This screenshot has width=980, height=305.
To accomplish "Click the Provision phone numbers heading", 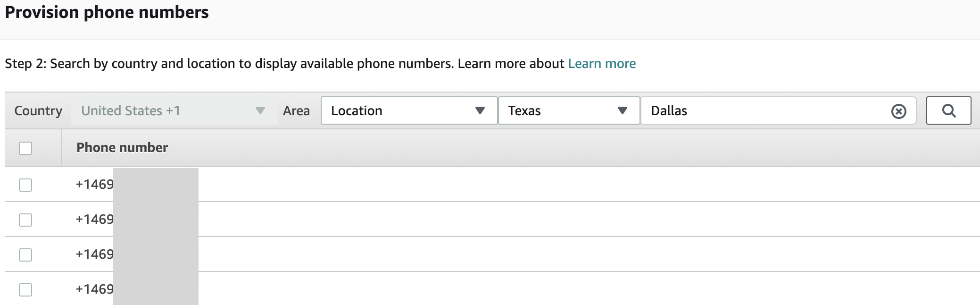I will (107, 12).
